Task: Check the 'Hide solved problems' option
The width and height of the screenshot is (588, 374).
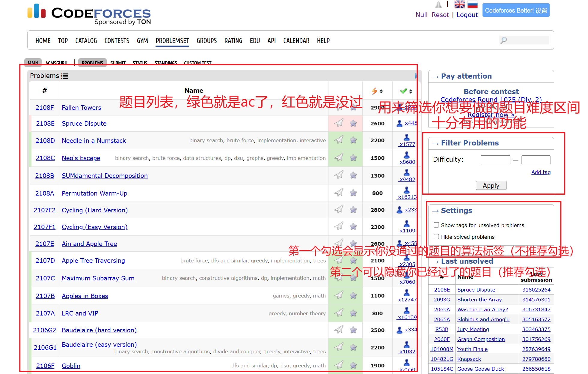Action: coord(436,236)
